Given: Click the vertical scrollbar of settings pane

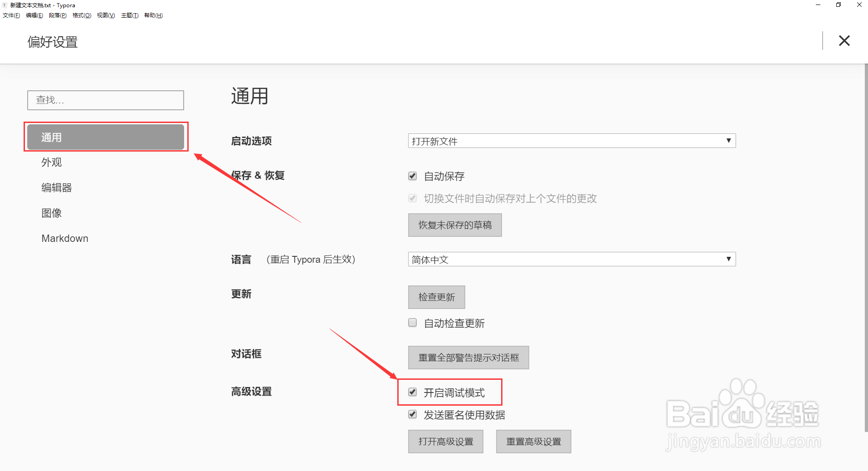Looking at the screenshot, I should coord(866,248).
